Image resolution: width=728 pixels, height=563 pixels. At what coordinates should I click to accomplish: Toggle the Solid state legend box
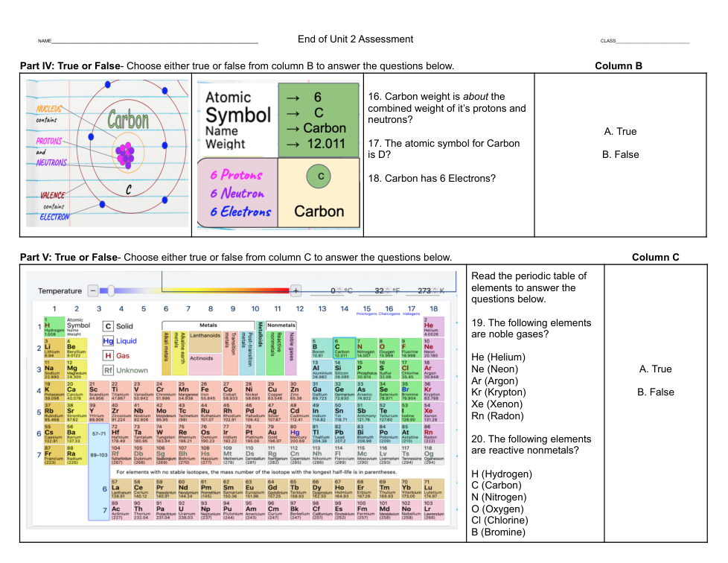coord(108,326)
